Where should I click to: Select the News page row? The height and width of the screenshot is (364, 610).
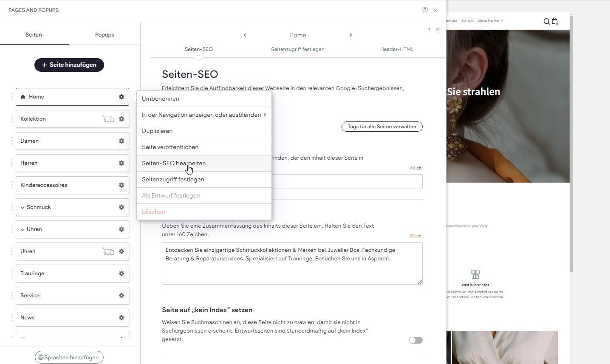point(72,318)
